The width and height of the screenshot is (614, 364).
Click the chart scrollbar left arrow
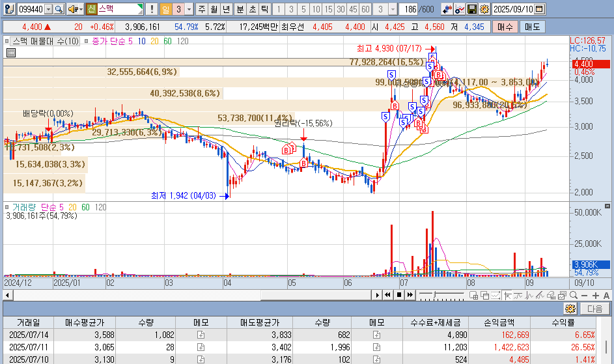[x=7, y=295]
